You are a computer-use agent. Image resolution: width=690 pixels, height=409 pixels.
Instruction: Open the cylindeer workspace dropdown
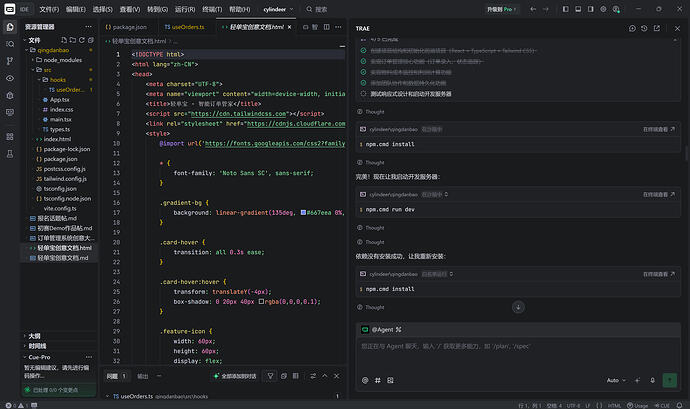278,9
